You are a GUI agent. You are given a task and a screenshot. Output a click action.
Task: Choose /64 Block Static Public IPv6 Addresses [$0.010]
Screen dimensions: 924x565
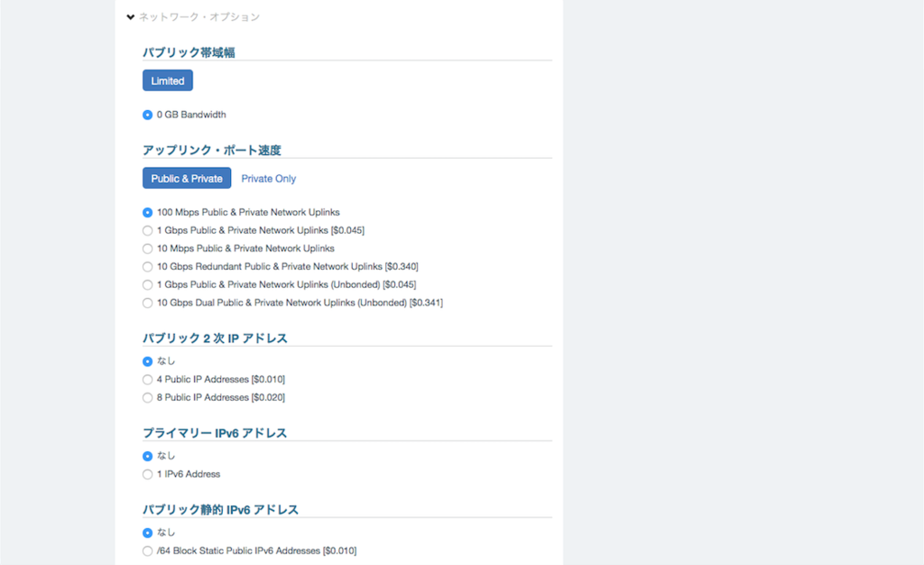click(147, 551)
